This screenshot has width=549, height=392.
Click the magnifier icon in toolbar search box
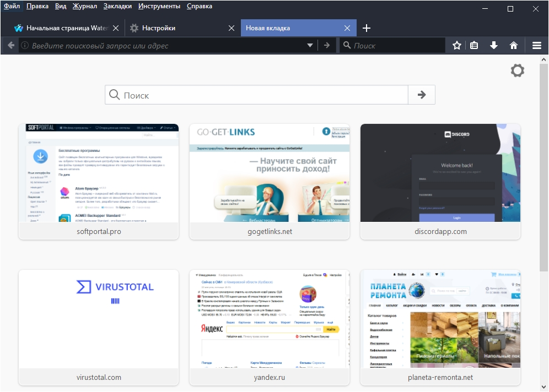347,45
